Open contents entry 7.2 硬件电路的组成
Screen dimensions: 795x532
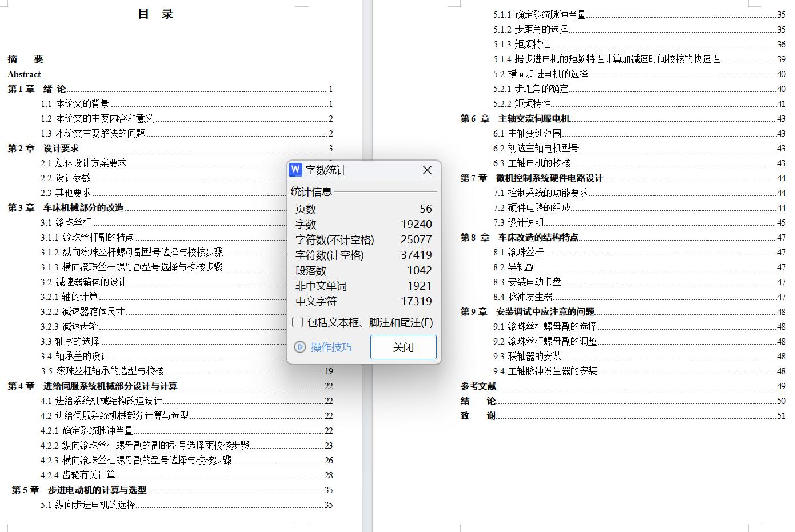640,207
